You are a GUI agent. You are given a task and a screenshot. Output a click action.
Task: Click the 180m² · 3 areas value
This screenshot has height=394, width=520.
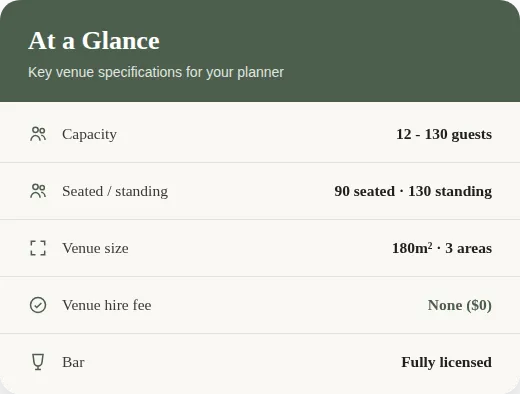click(442, 248)
